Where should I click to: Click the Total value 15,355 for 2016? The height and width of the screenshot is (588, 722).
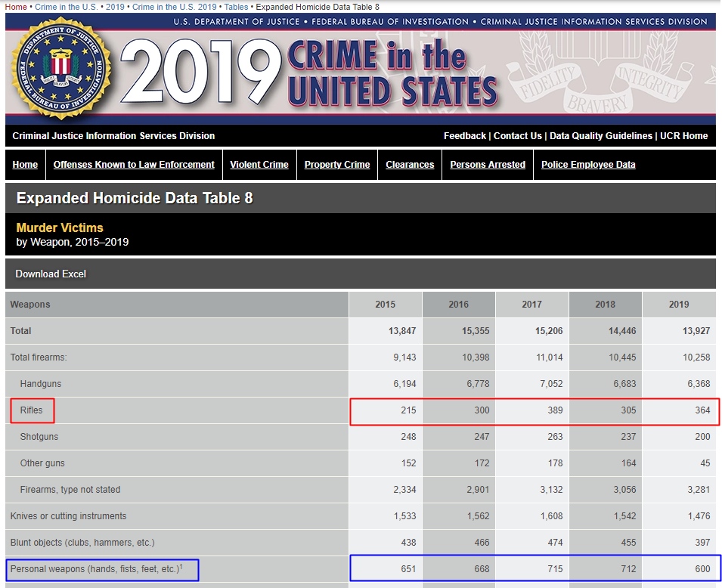point(476,330)
